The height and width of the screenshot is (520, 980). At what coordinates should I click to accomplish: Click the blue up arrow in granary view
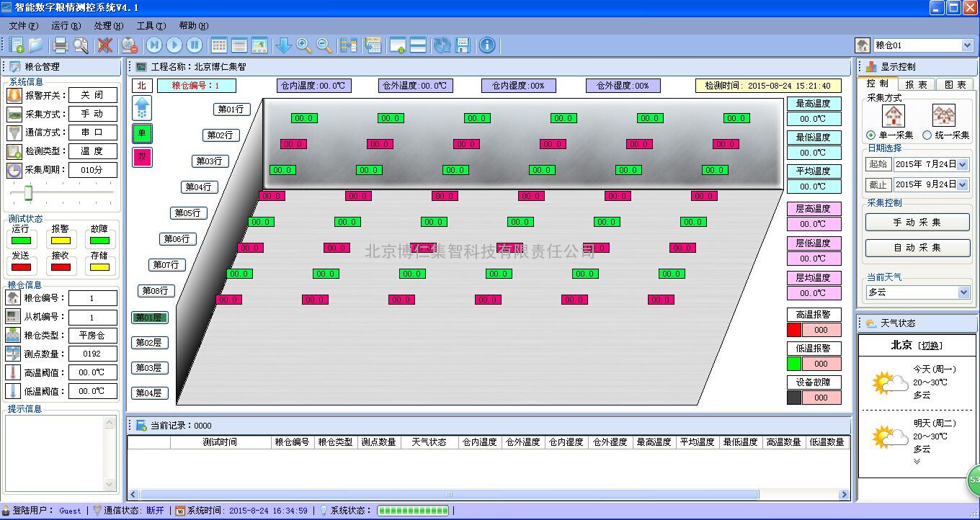[x=142, y=108]
